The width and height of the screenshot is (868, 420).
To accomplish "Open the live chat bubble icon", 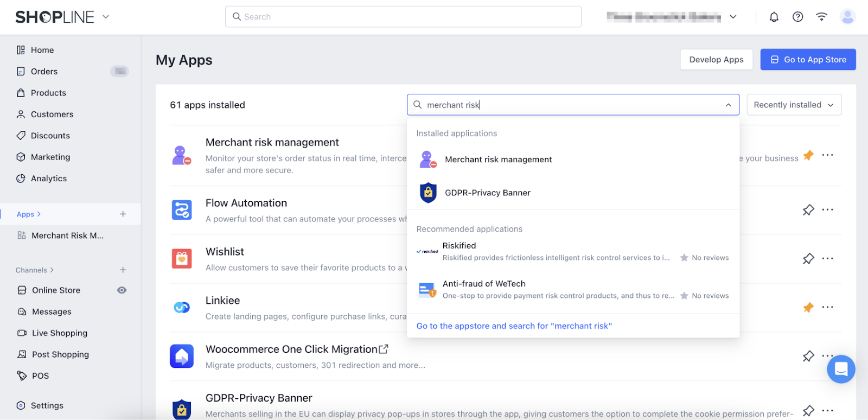I will point(841,370).
